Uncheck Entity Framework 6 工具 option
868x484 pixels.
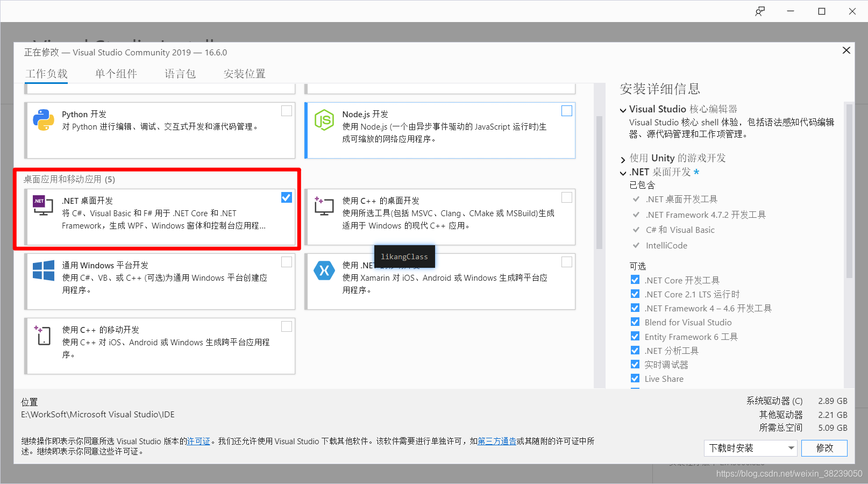635,336
